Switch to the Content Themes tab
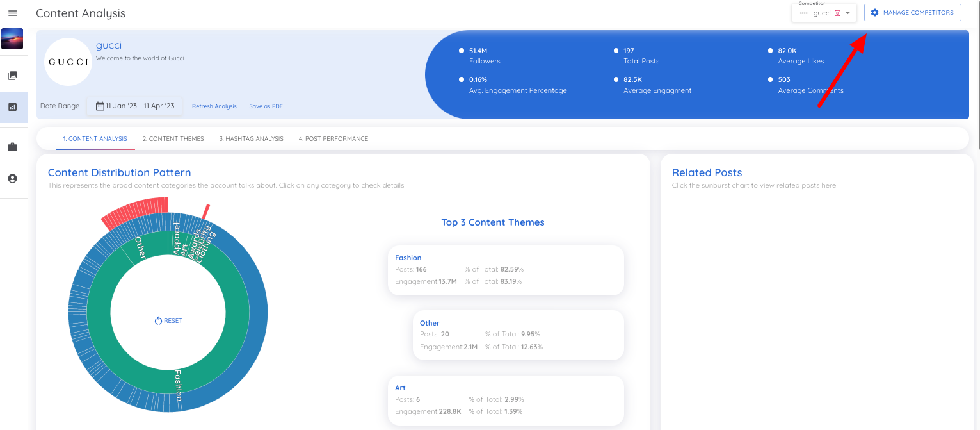Image resolution: width=980 pixels, height=430 pixels. (x=173, y=138)
